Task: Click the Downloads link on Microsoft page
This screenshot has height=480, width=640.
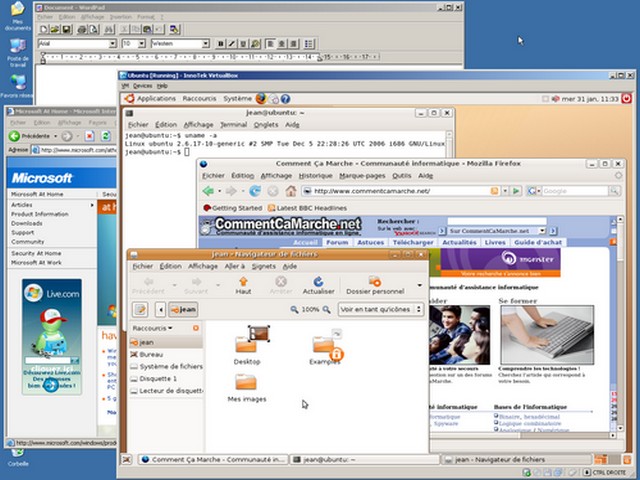Action: pyautogui.click(x=27, y=223)
